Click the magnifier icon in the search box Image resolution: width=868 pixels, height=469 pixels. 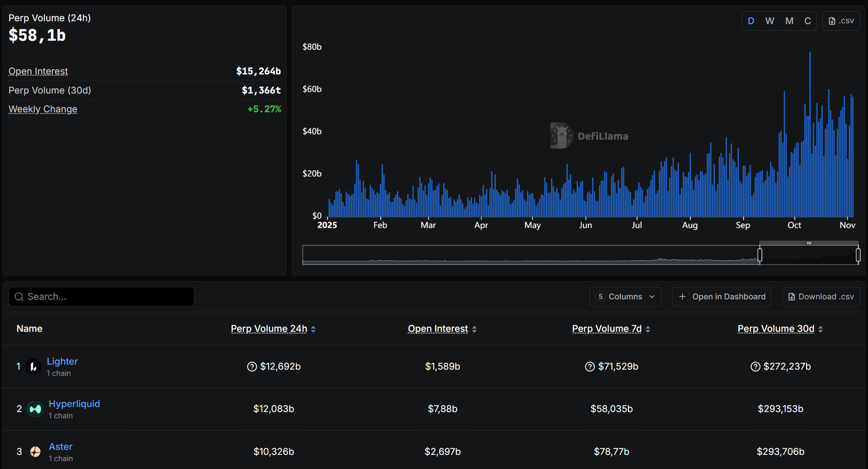pos(19,297)
